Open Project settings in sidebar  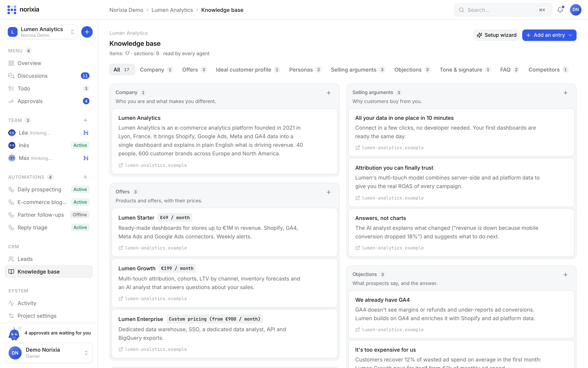point(49,316)
